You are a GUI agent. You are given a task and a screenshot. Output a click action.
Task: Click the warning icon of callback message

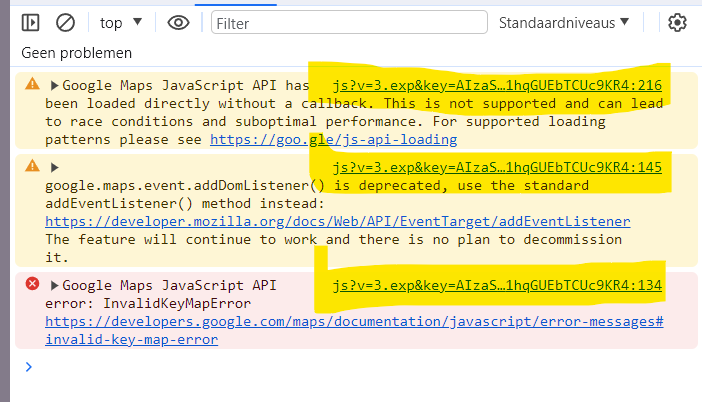[32, 84]
